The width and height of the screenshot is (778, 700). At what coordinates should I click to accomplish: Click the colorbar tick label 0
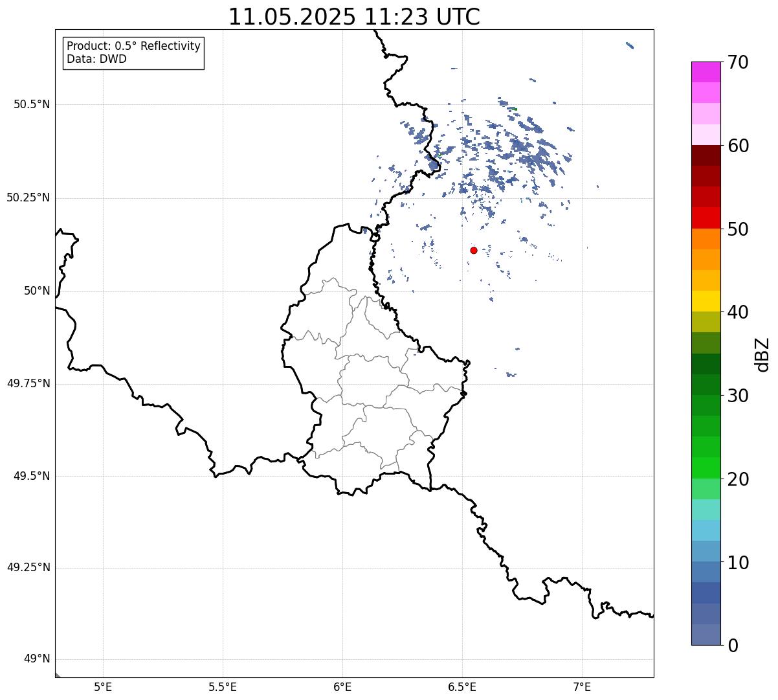point(733,646)
